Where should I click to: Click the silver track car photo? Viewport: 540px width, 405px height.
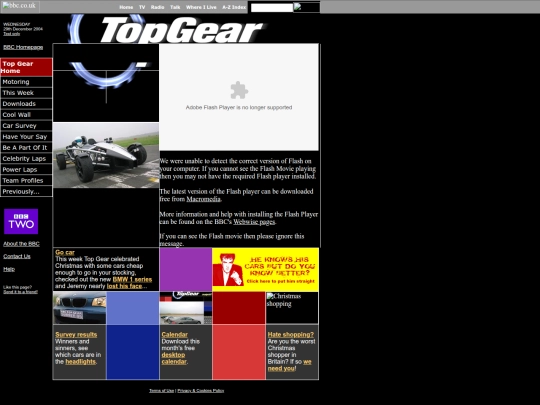(106, 155)
